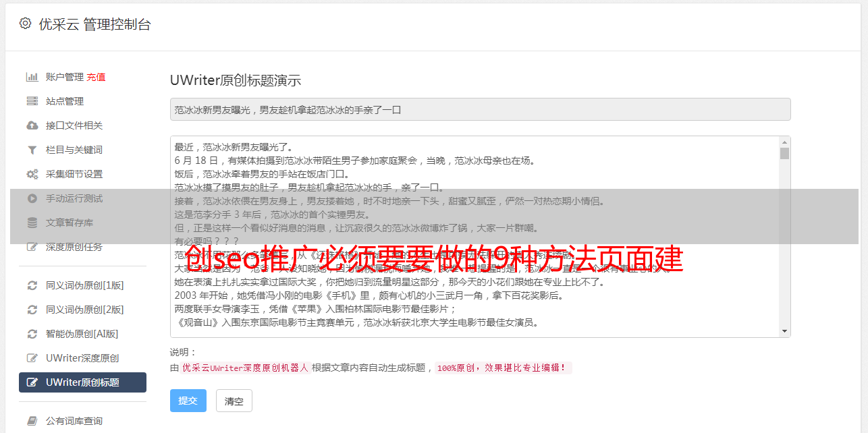The height and width of the screenshot is (433, 868).
Task: Click the line starting 两度联手女导演李玉
Action: tap(316, 309)
